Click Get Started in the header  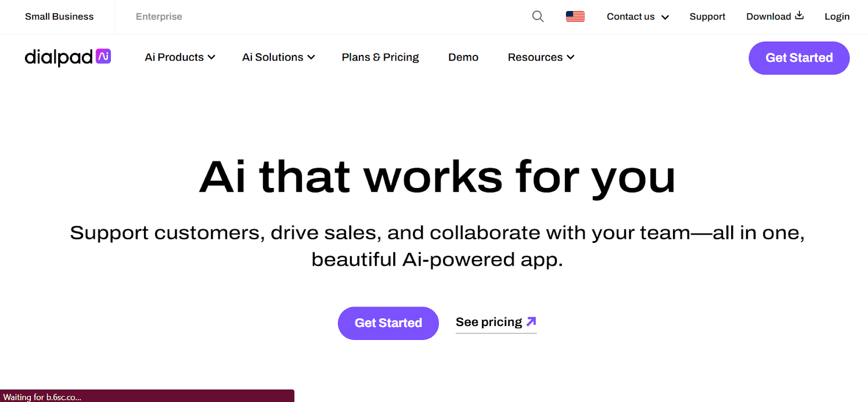[799, 58]
